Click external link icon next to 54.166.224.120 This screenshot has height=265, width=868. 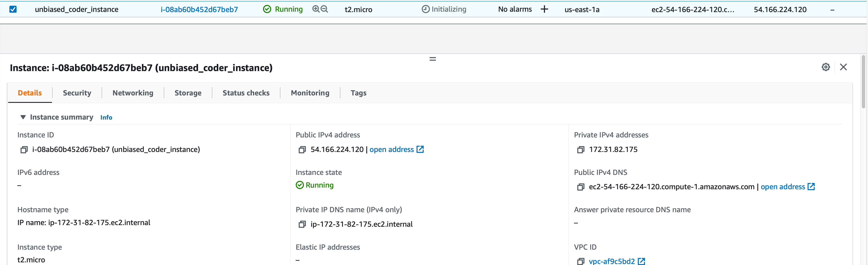pos(420,149)
